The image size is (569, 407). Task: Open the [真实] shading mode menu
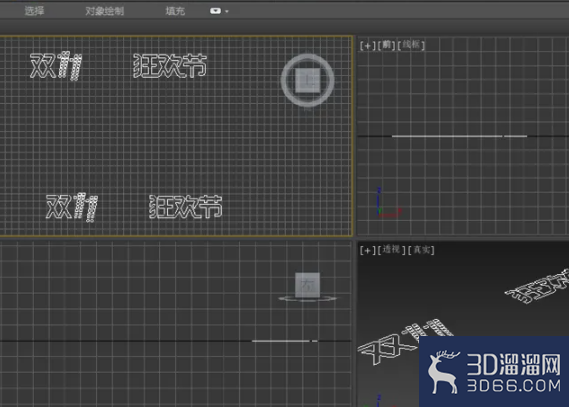click(421, 250)
